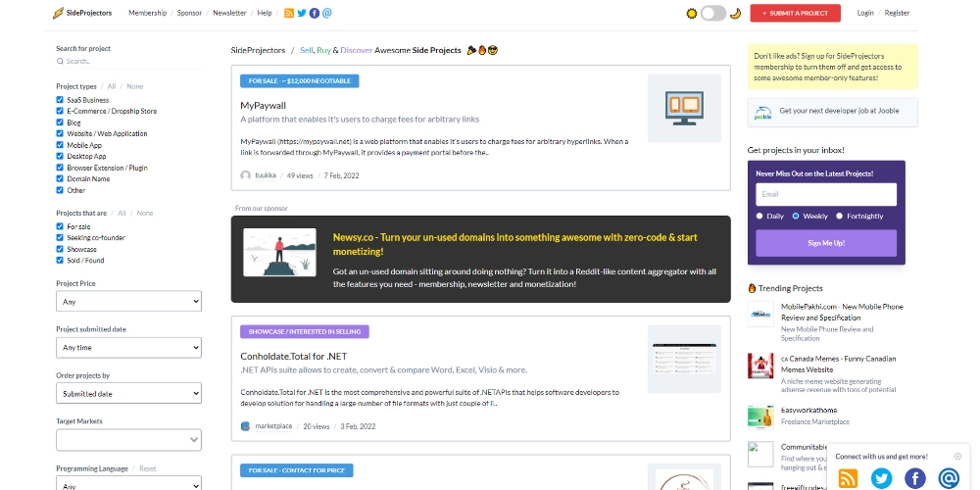Open the MyPaywall project title
The image size is (980, 490).
click(263, 106)
